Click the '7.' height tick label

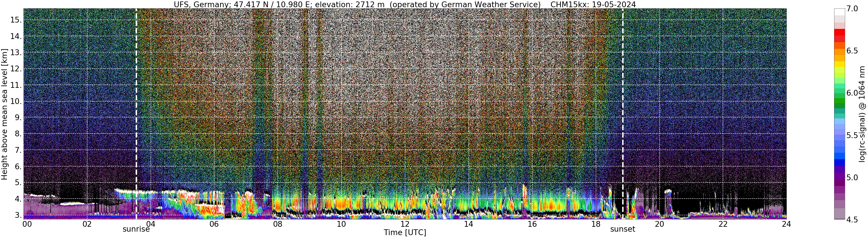pos(18,150)
